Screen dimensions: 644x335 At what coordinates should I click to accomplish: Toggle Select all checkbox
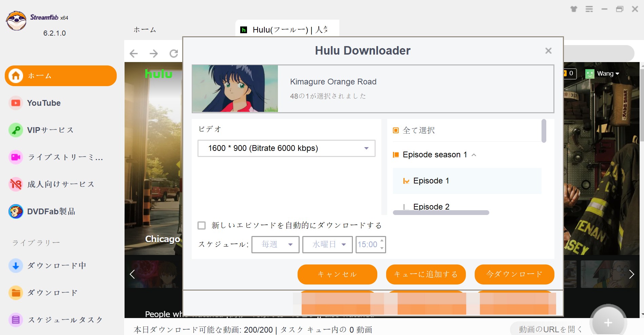click(x=396, y=130)
